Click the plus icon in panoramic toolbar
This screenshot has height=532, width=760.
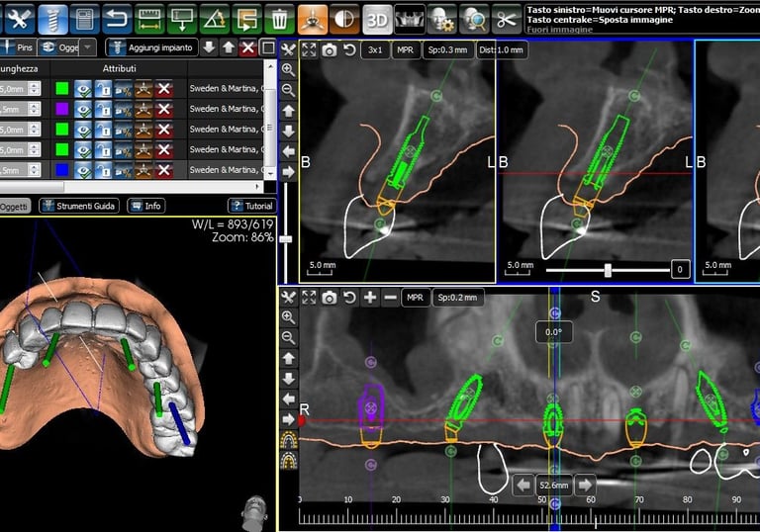pos(370,298)
